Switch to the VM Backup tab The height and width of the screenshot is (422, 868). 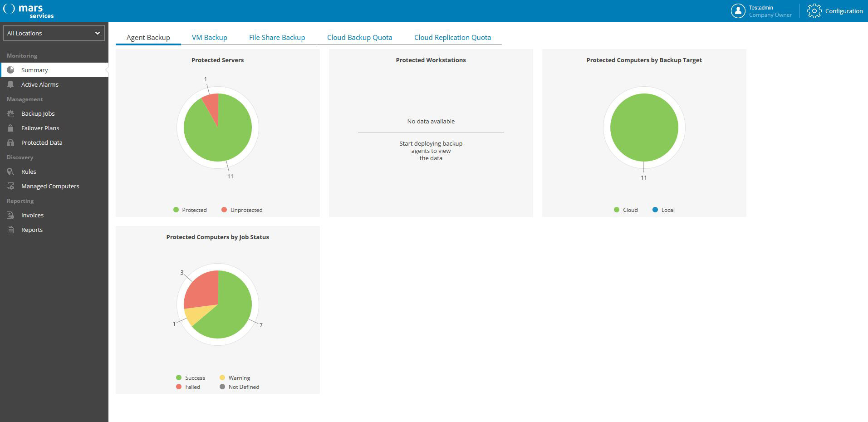pyautogui.click(x=209, y=37)
